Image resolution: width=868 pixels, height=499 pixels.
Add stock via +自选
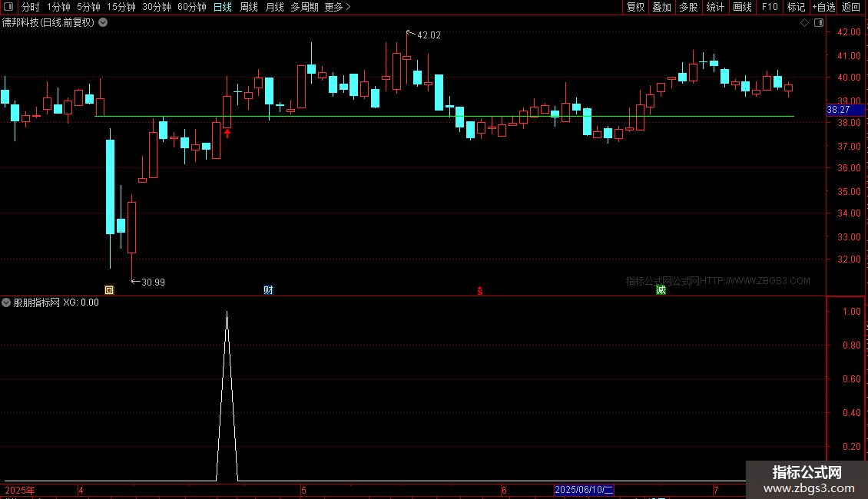point(823,7)
